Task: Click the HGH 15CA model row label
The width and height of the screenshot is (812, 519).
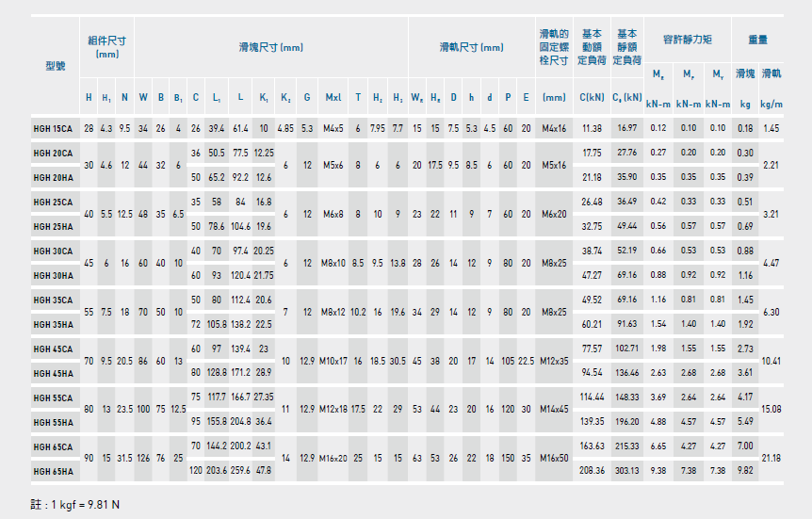Action: (x=55, y=128)
